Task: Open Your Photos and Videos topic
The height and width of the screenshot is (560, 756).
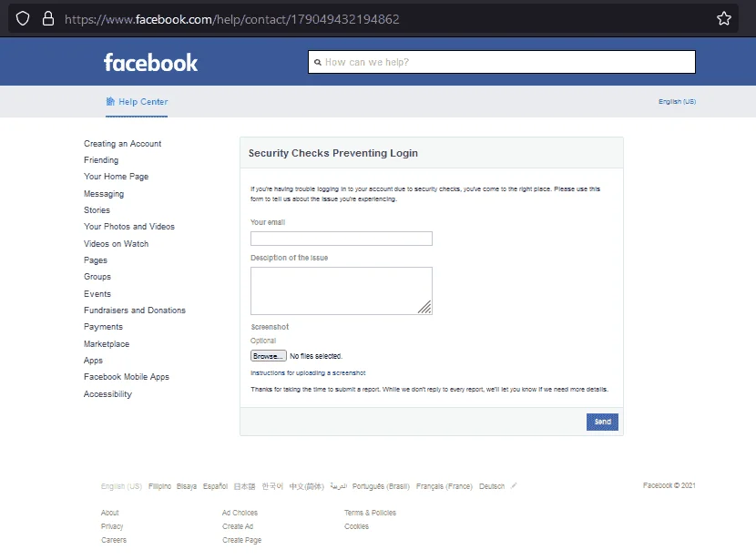Action: [129, 227]
